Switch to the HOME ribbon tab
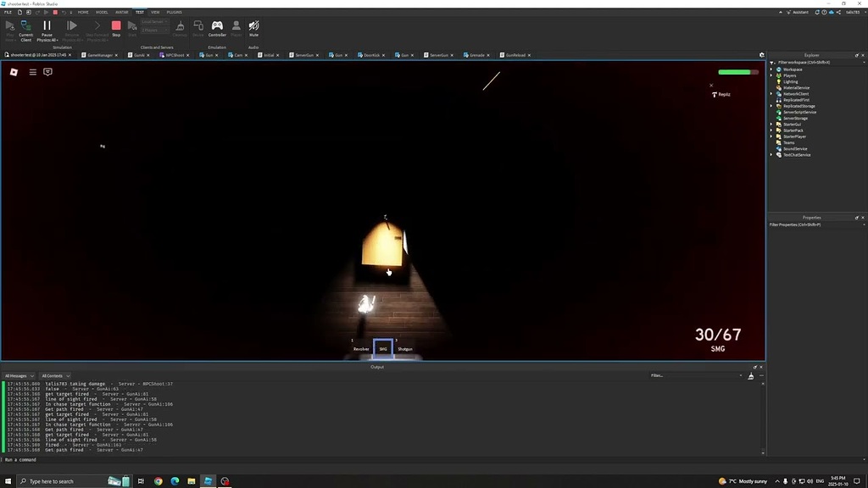 point(83,12)
